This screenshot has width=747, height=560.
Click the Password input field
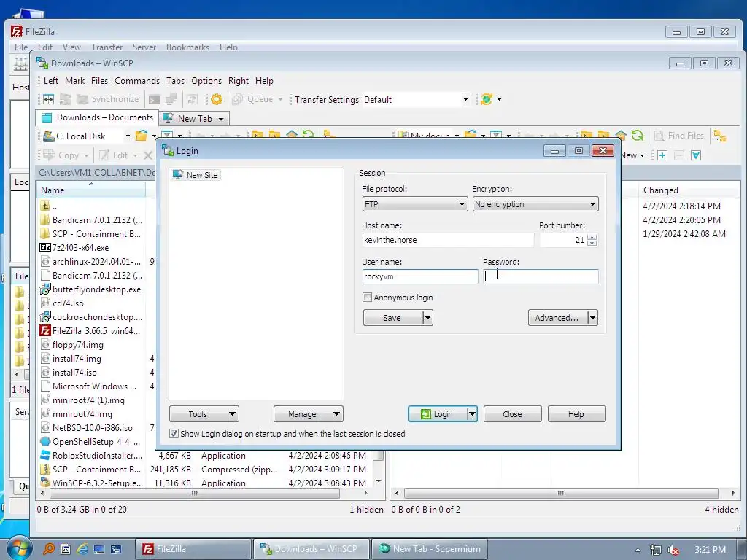pyautogui.click(x=541, y=276)
